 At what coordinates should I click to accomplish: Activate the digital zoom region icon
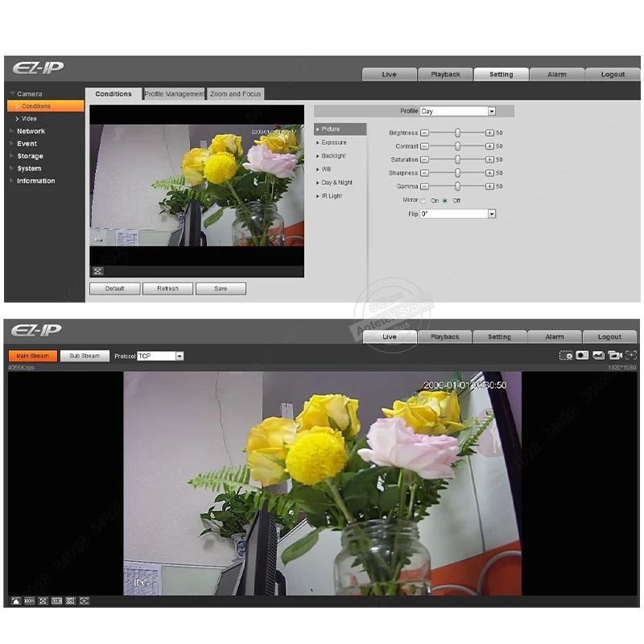point(566,355)
